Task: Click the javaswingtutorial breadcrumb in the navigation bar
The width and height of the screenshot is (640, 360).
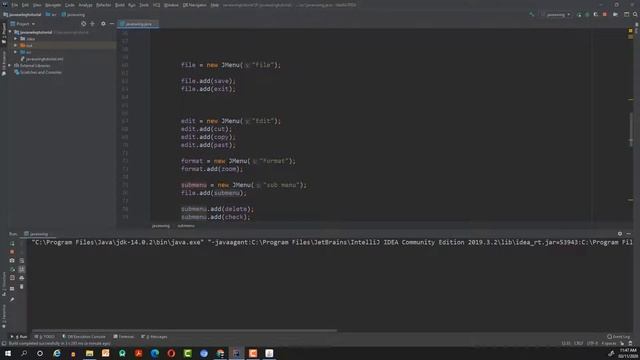Action: [22, 15]
